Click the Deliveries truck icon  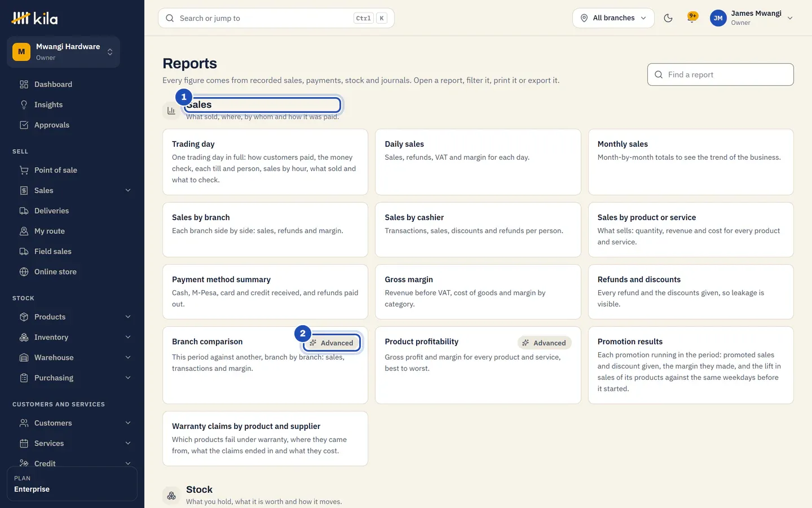click(24, 211)
